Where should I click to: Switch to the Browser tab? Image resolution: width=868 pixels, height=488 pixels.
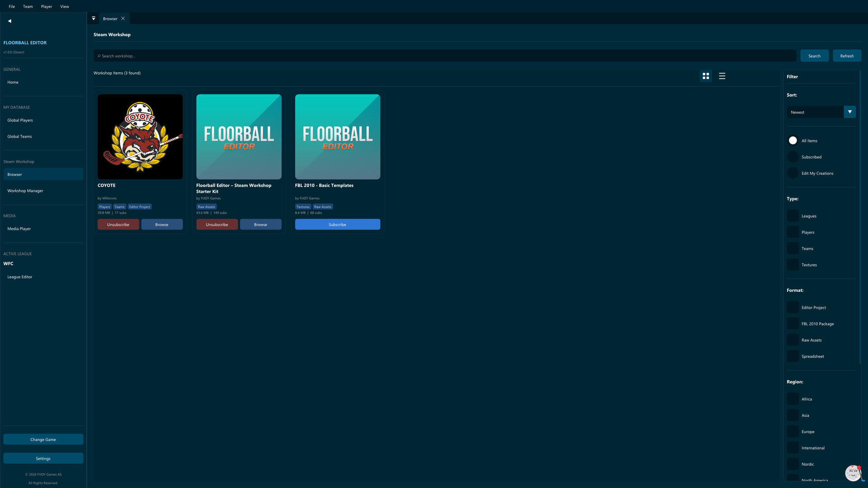coord(110,18)
